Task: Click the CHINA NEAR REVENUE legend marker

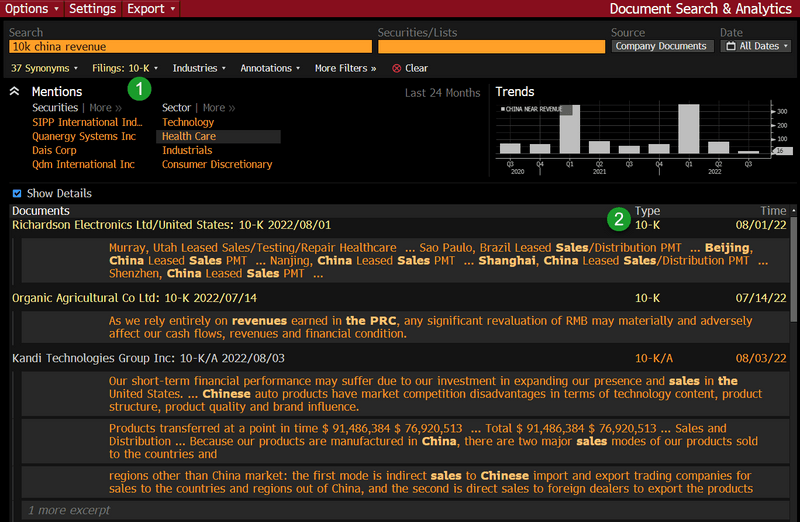Action: [x=502, y=108]
